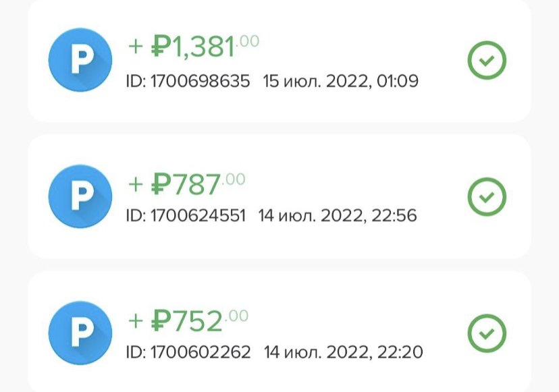559x392 pixels.
Task: Click date 14 июл. 2022, 22:20
Action: tap(344, 352)
